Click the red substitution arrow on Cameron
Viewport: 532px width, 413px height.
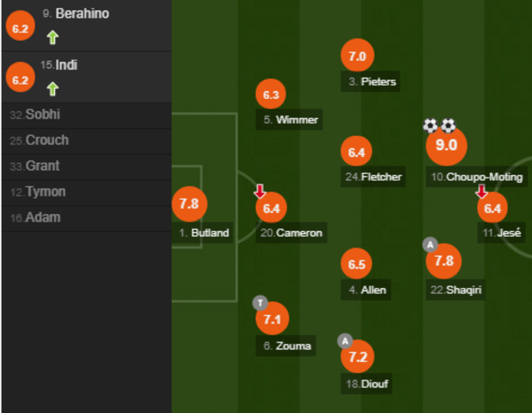[261, 191]
